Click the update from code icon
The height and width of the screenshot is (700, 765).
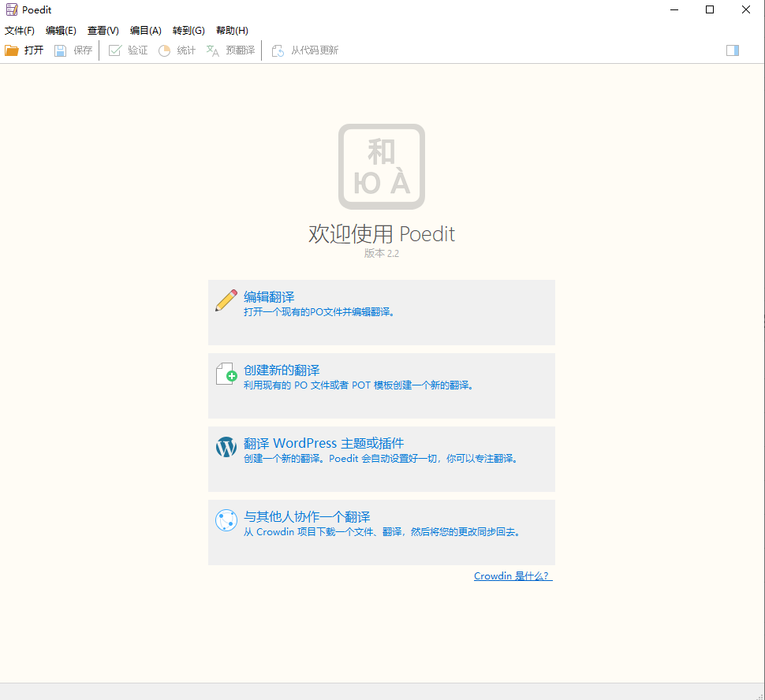tap(278, 50)
